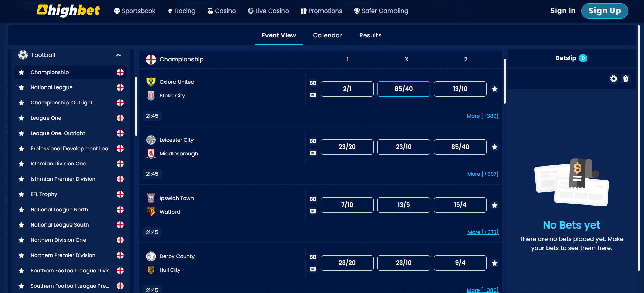This screenshot has height=293, width=644.
Task: Switch to the Results tab
Action: pyautogui.click(x=370, y=35)
